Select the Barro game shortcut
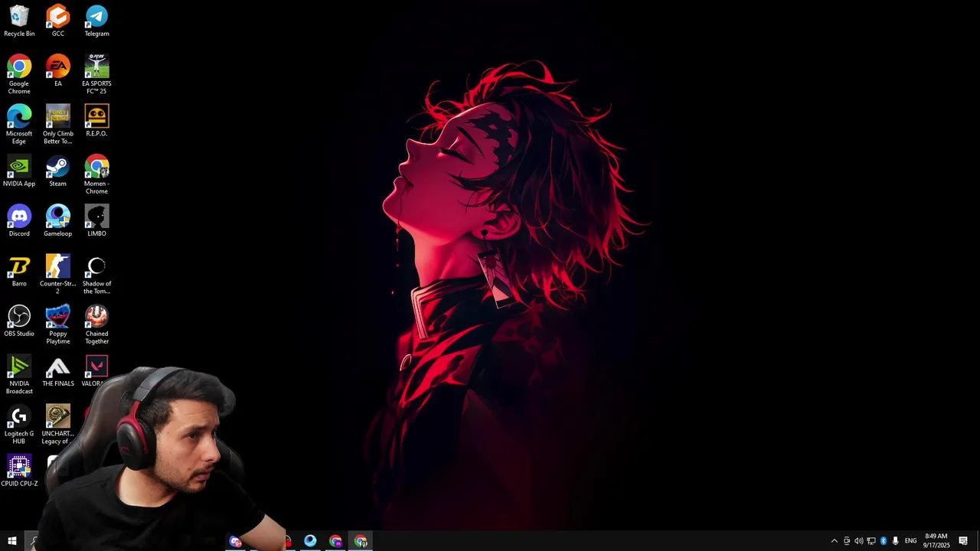The image size is (980, 551). click(19, 271)
